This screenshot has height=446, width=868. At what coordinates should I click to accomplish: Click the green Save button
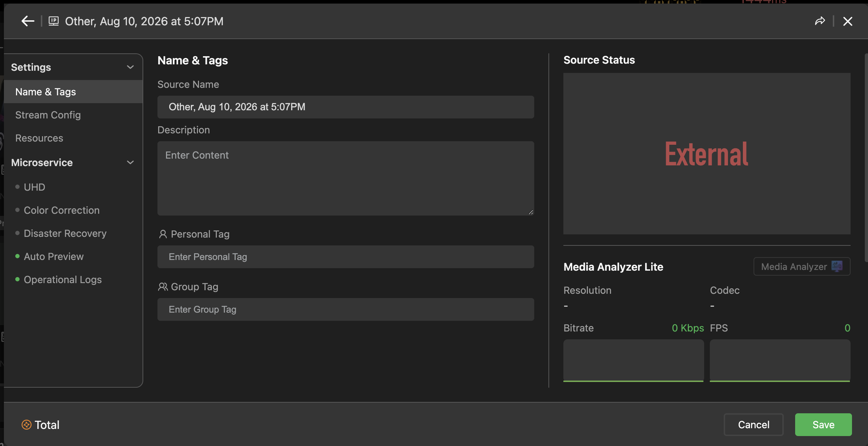click(x=823, y=425)
